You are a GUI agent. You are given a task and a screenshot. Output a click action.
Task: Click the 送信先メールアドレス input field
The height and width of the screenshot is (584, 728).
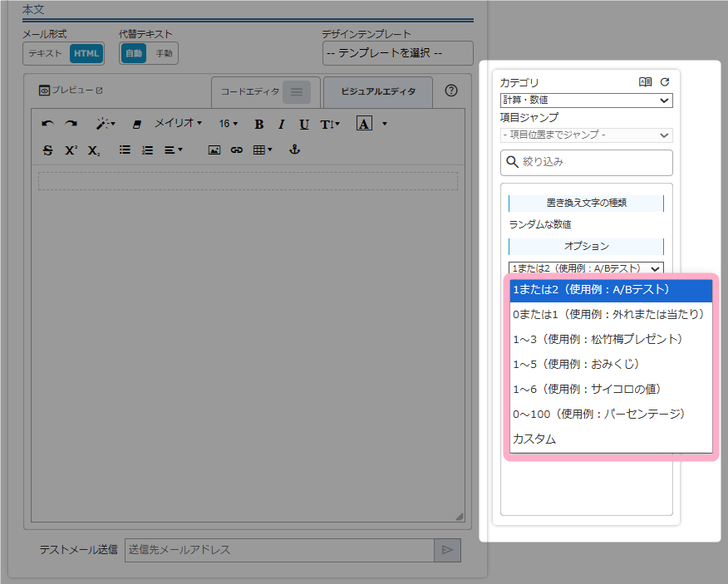279,550
